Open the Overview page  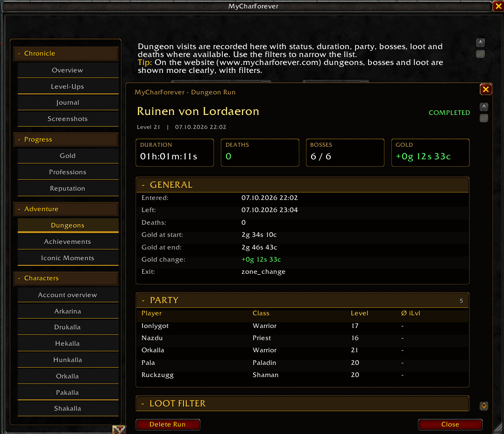[x=68, y=71]
